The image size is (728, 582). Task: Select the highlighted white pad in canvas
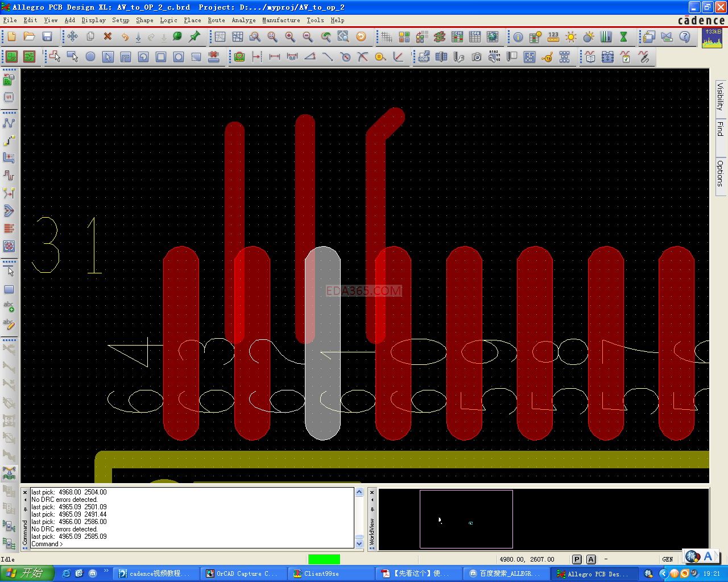coord(322,343)
